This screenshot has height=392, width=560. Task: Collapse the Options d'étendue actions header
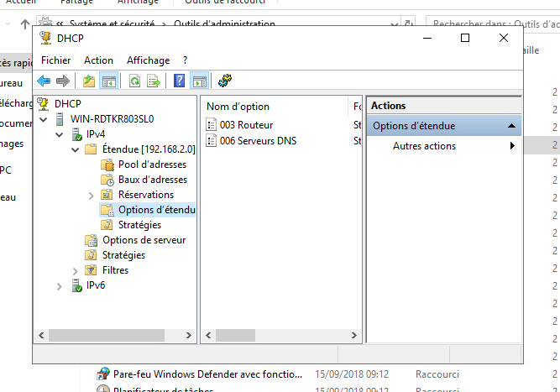pyautogui.click(x=510, y=126)
